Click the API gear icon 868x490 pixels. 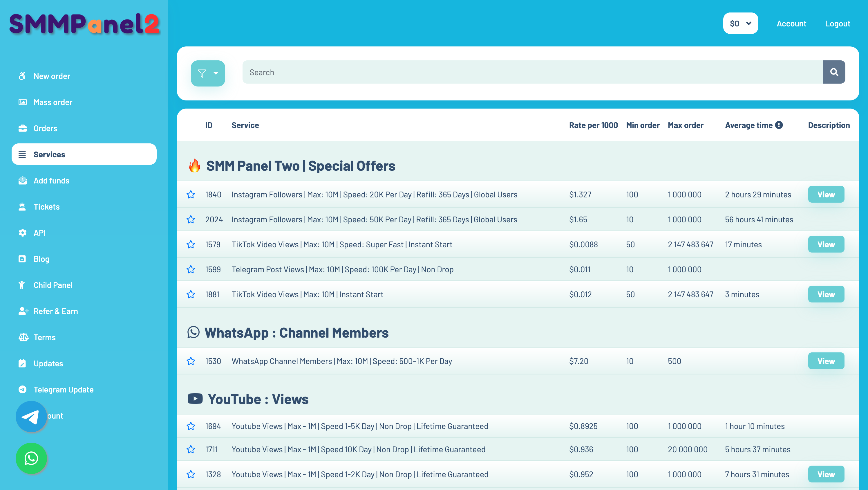click(22, 233)
